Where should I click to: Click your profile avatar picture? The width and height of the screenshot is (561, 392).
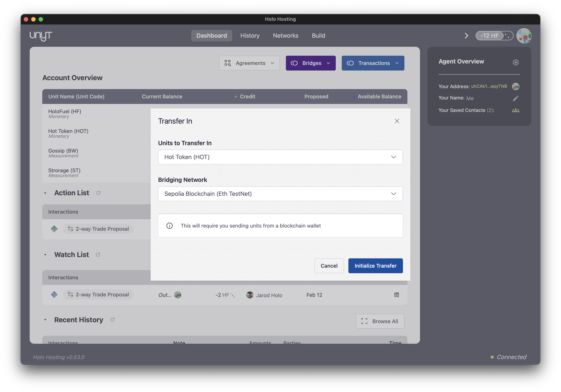coord(524,36)
